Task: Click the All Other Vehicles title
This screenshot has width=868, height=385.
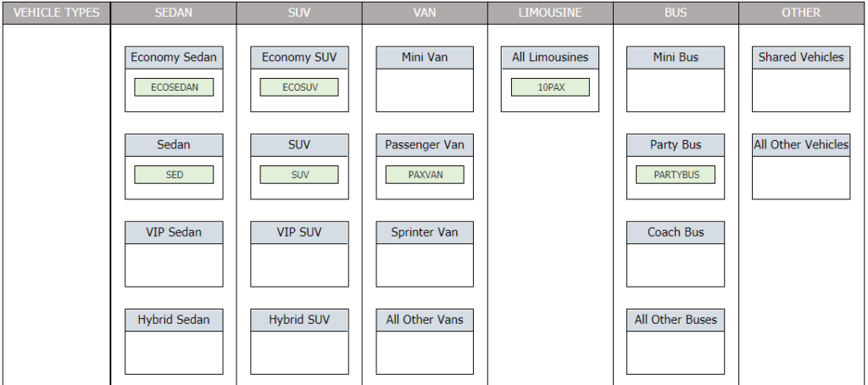Action: (x=801, y=145)
